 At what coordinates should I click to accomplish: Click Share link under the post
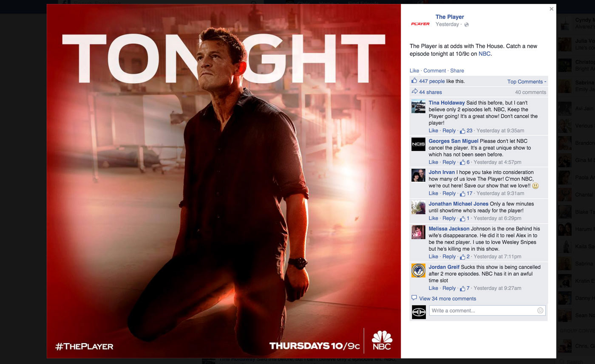coord(457,71)
